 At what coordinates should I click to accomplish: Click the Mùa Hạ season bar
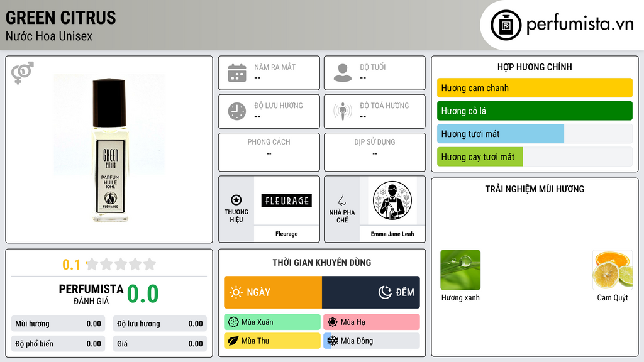tap(372, 322)
